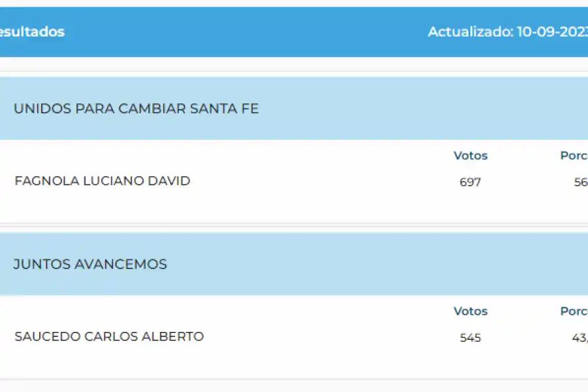The image size is (588, 392).
Task: Click the Votos label above 697
Action: click(x=470, y=155)
